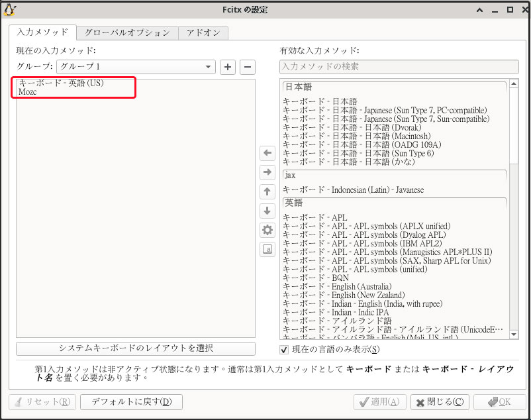Switch to グローバルオプション tab
The width and height of the screenshot is (531, 420).
coord(127,33)
